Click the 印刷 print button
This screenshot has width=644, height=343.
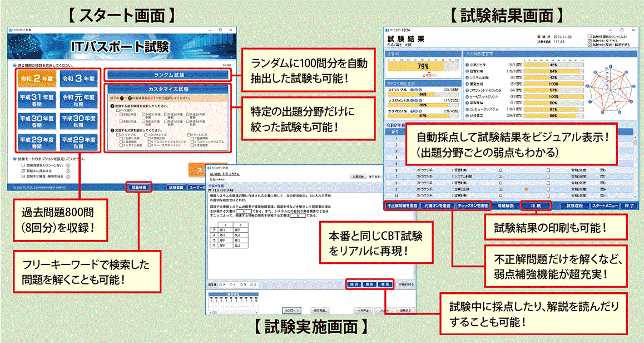click(536, 205)
